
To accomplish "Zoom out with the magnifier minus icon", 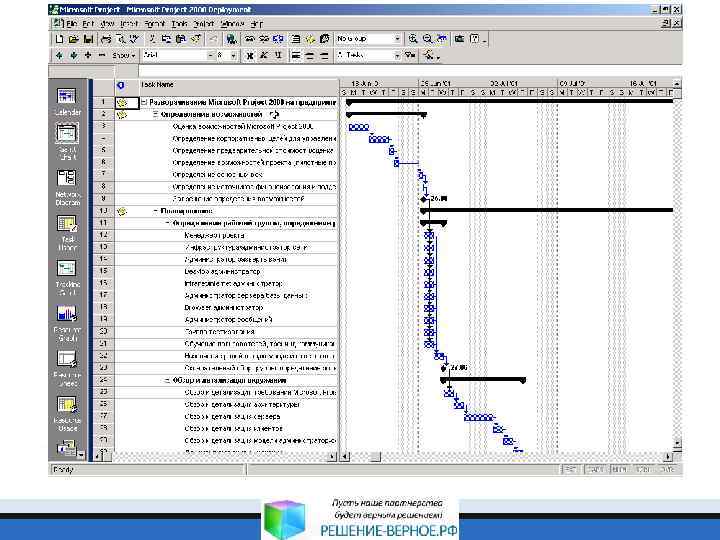I will point(428,39).
